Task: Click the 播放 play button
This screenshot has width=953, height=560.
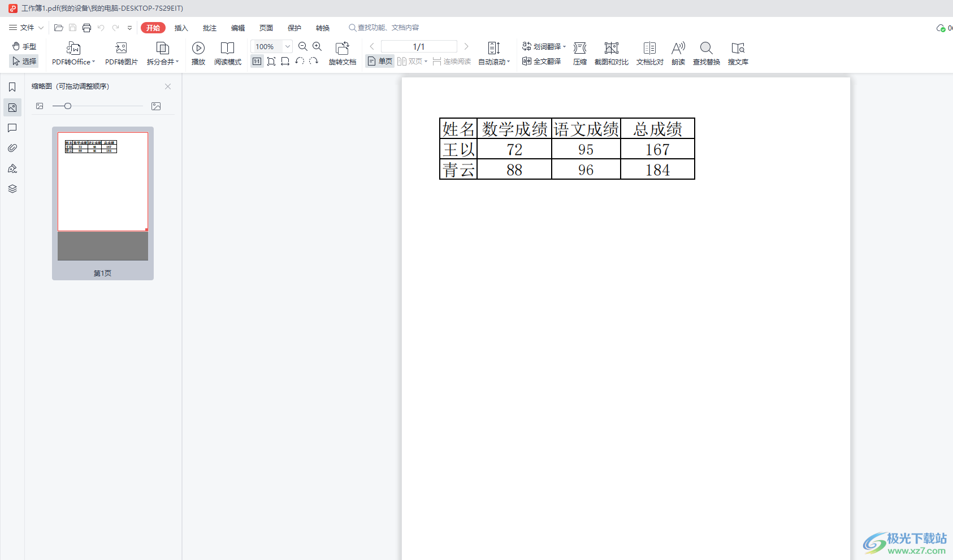Action: tap(198, 54)
